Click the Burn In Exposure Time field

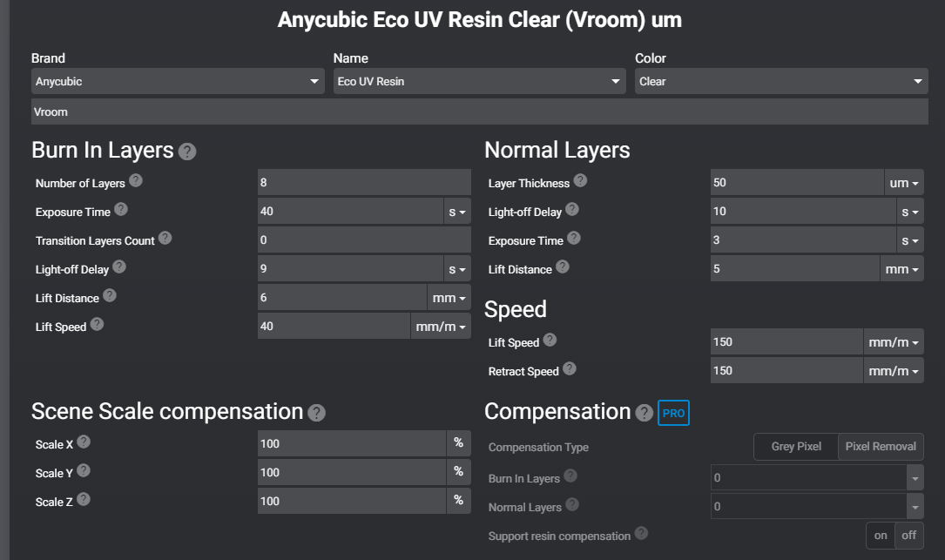point(350,212)
